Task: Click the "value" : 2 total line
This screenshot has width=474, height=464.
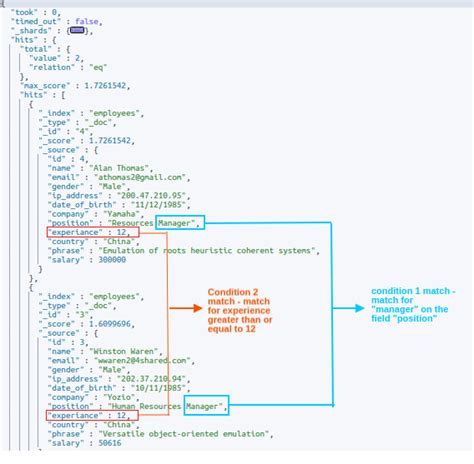Action: point(56,58)
